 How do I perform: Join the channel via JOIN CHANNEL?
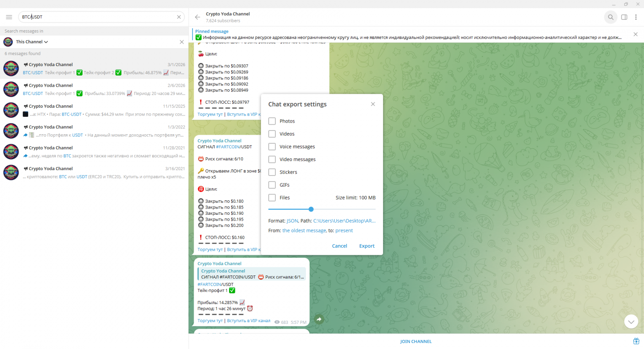[x=416, y=342]
